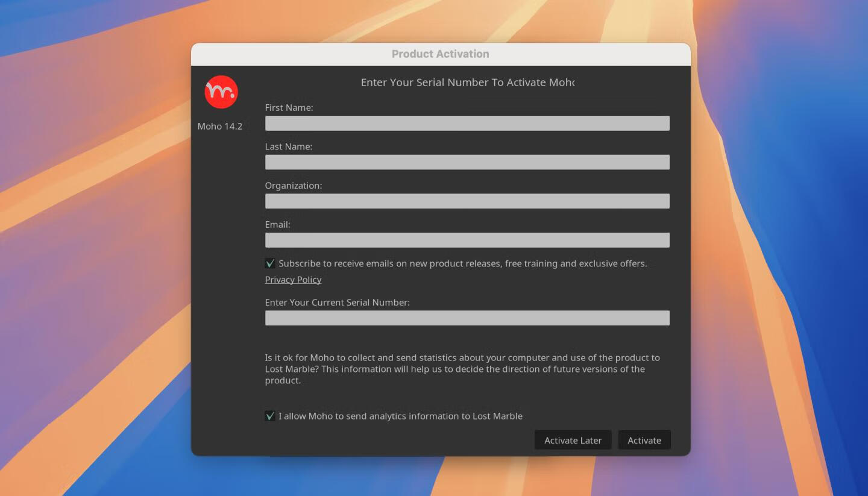Open the Privacy Policy link
Image resolution: width=868 pixels, height=496 pixels.
pos(293,280)
